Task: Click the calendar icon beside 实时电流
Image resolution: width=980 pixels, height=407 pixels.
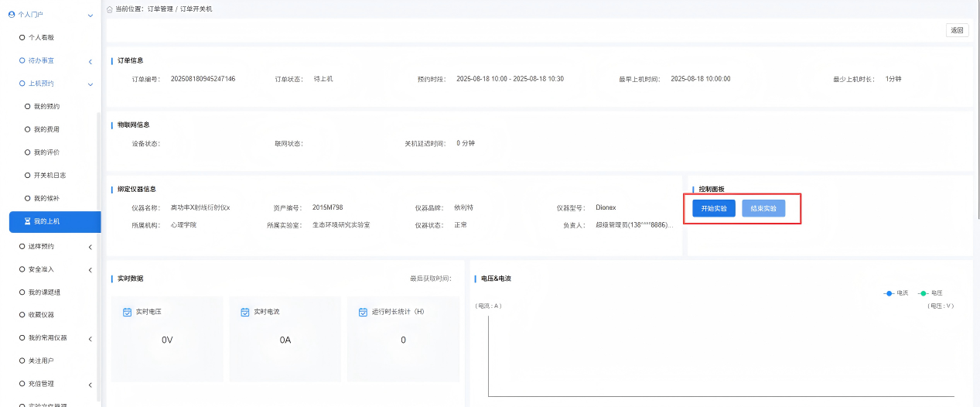Action: [x=245, y=312]
